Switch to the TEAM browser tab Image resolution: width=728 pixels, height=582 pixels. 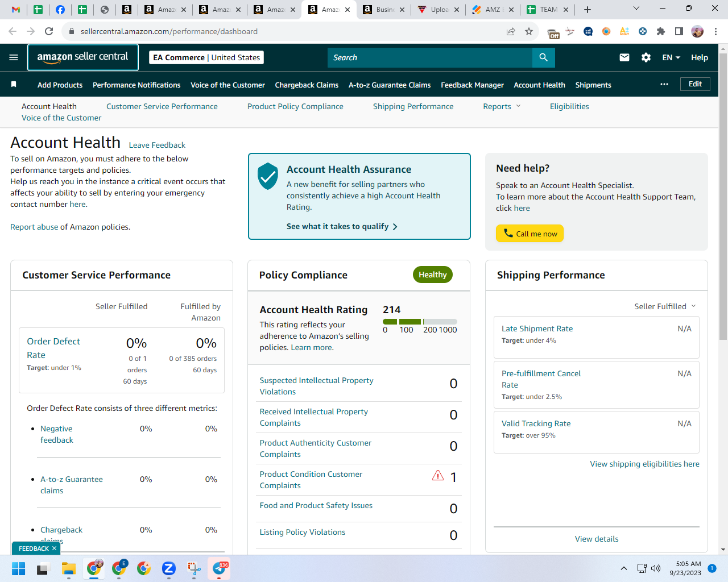tap(547, 9)
